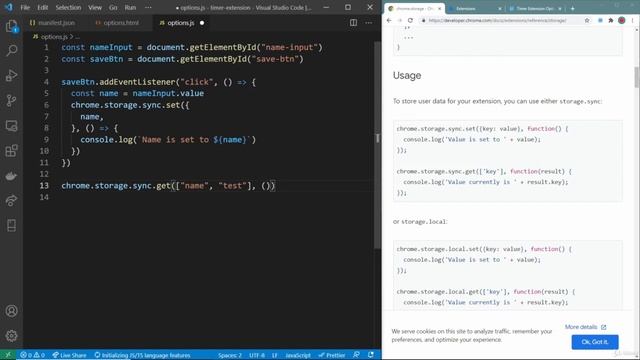This screenshot has width=640, height=360.
Task: Open the Chrome three-dot menu
Action: point(633,20)
